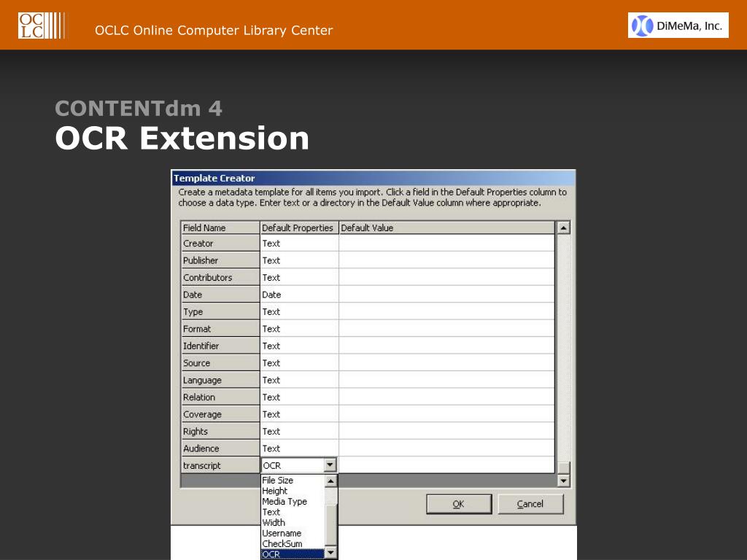Select the Date field name cell

pos(220,295)
